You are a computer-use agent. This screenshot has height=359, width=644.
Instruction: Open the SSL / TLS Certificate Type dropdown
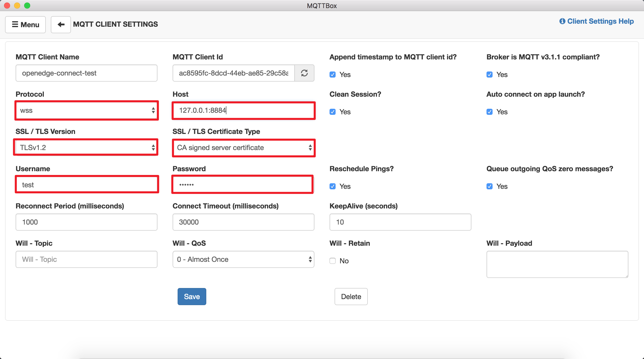click(244, 148)
